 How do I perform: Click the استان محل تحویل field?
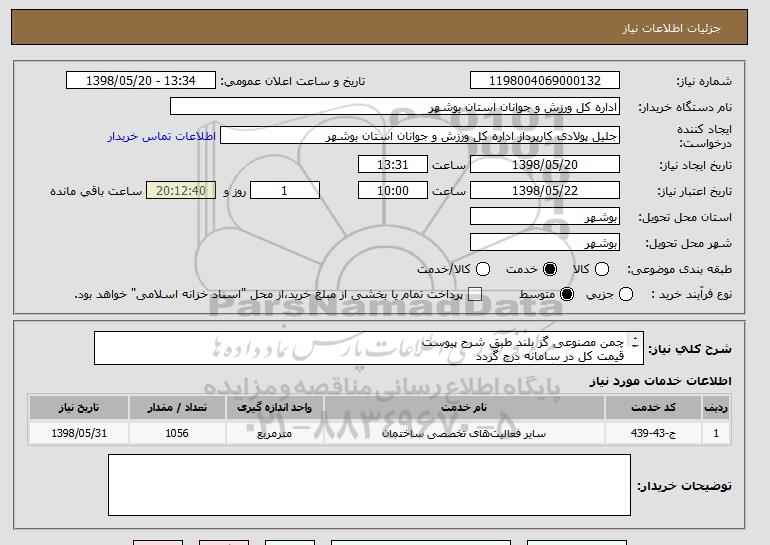point(545,217)
